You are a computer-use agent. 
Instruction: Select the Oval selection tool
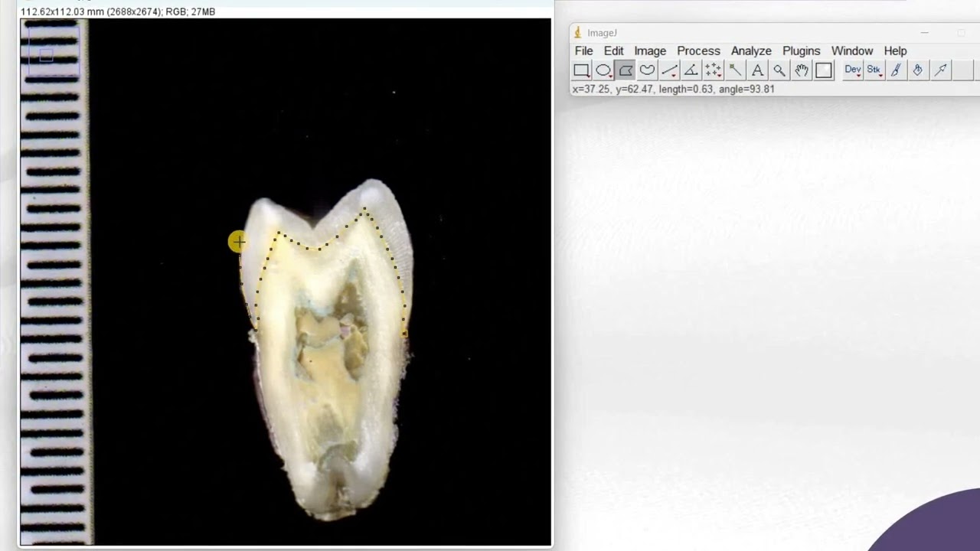603,70
